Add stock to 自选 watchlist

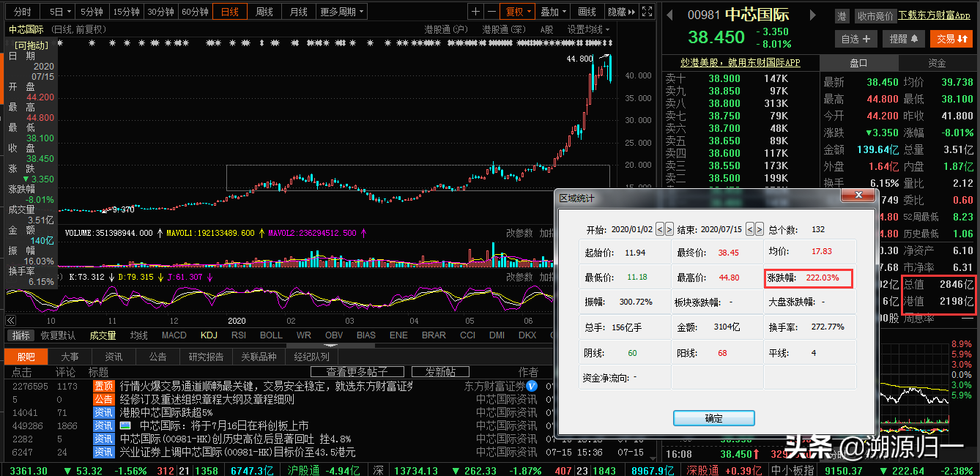tap(855, 39)
